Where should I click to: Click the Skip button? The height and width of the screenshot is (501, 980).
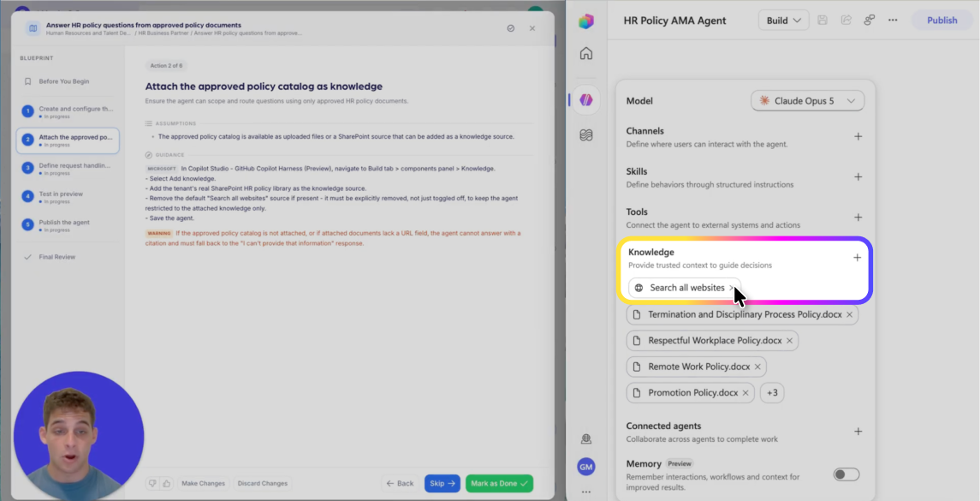(x=442, y=484)
